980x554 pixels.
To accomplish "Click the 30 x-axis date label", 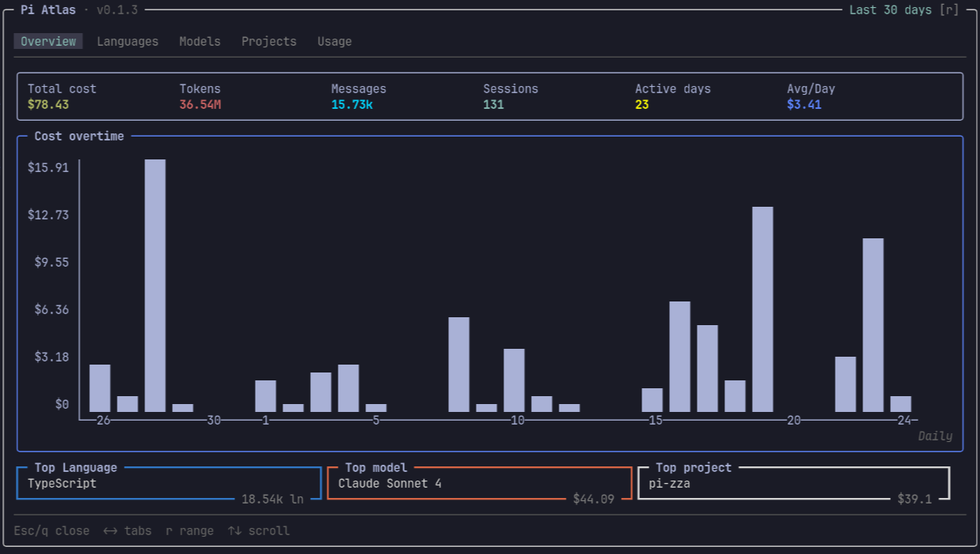I will 214,420.
